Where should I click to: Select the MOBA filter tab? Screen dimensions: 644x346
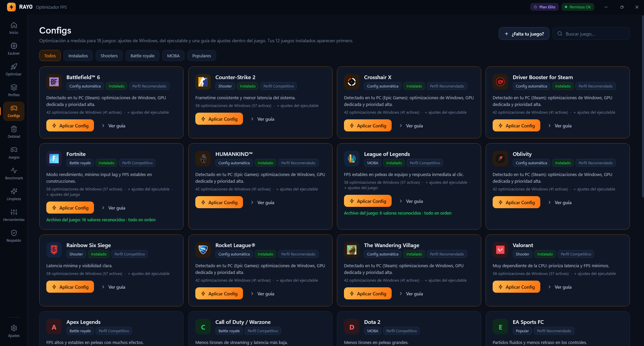[x=174, y=56]
